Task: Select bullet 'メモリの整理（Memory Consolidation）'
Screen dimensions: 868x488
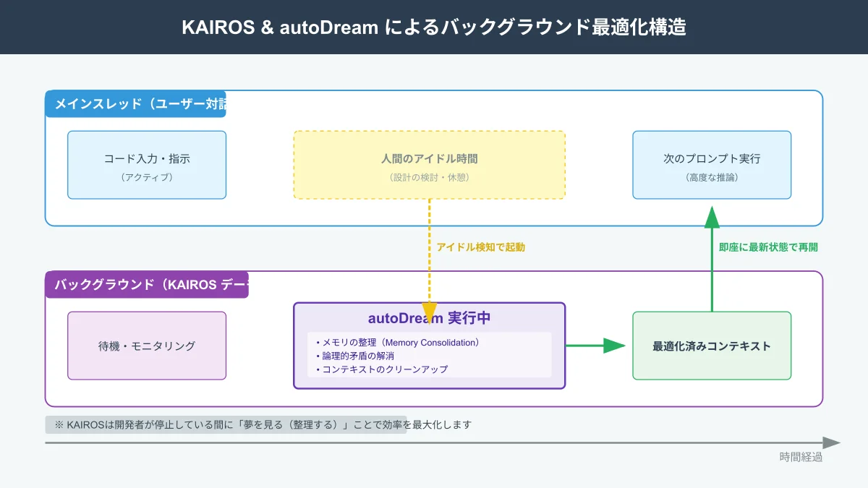Action: [398, 342]
